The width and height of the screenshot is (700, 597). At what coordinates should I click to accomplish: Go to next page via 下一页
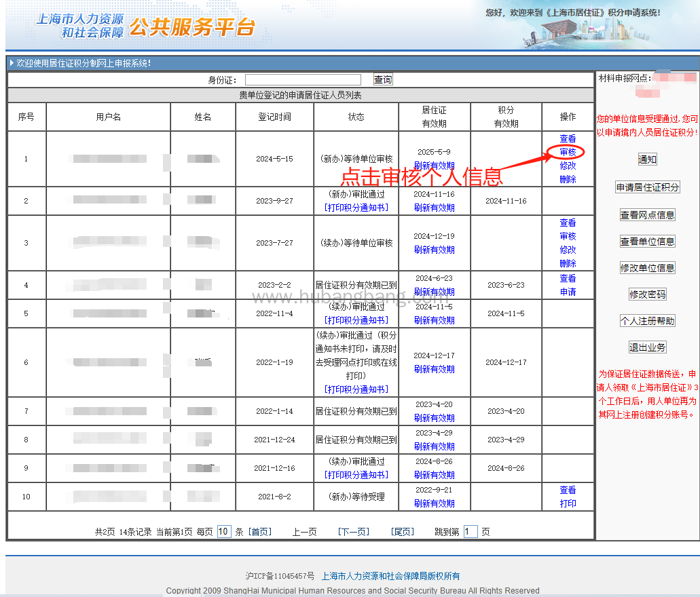pyautogui.click(x=353, y=532)
